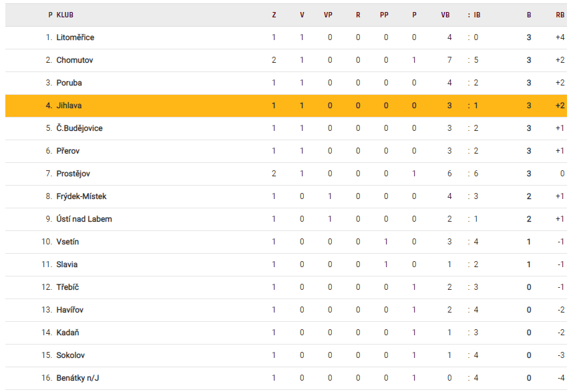Click the KLUB column header

(x=65, y=15)
